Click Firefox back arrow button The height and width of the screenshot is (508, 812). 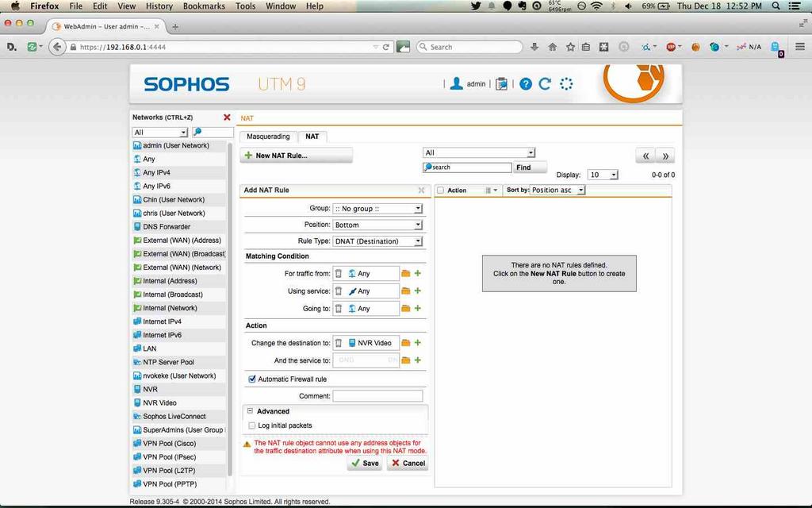[57, 47]
